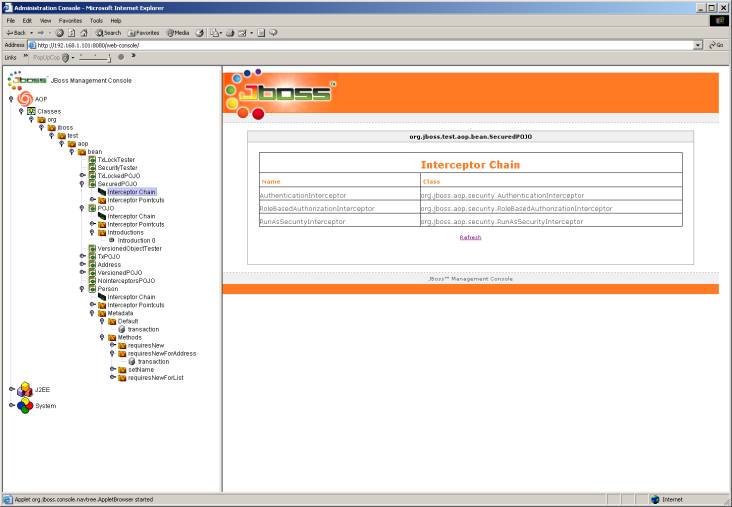This screenshot has height=507, width=732.
Task: Click the Introduction 0 bullet icon
Action: tap(112, 240)
